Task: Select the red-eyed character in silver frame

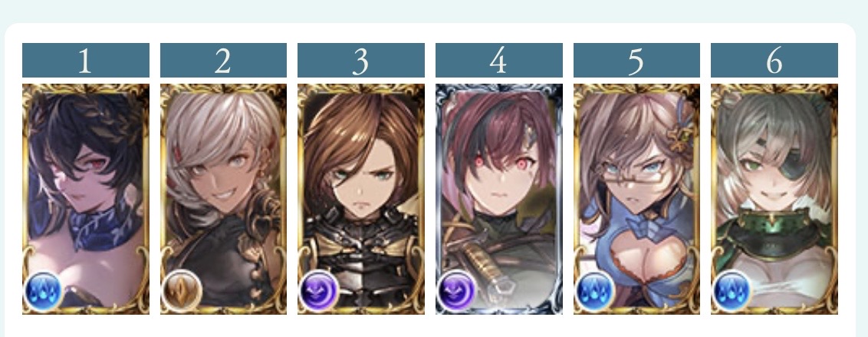Action: (498, 199)
